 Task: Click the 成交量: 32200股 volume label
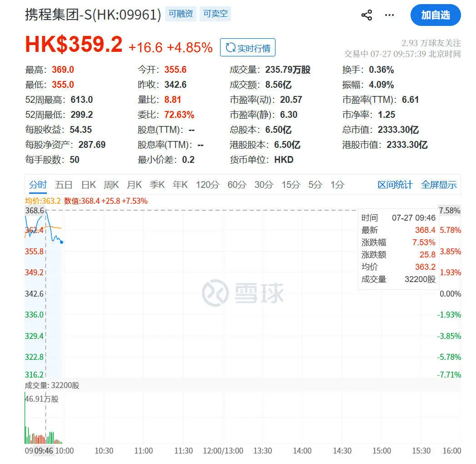point(52,385)
